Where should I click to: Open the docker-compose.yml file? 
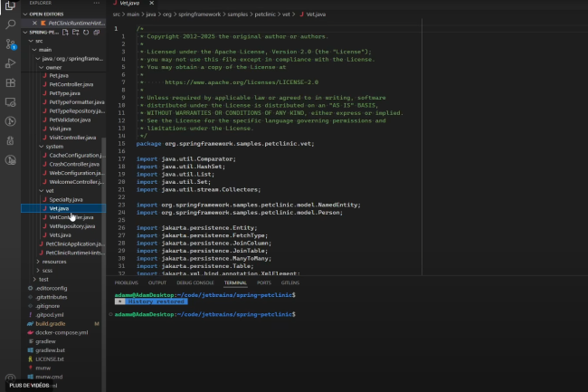pos(62,333)
